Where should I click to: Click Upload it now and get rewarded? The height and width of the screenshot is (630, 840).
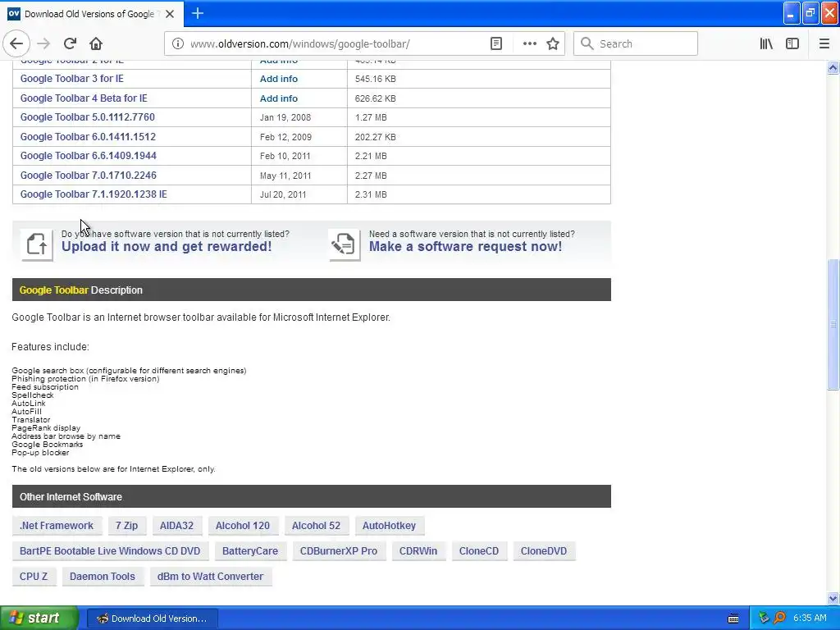[167, 246]
